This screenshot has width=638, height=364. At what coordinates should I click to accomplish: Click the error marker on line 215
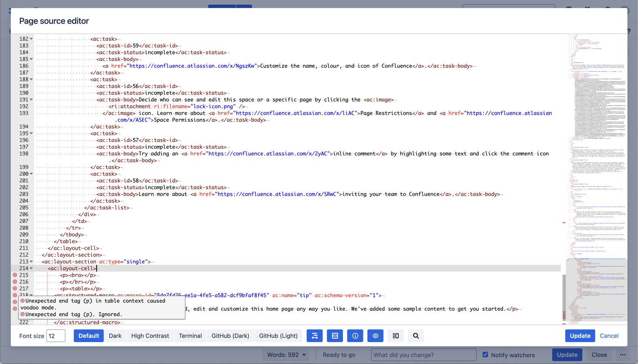pyautogui.click(x=15, y=275)
